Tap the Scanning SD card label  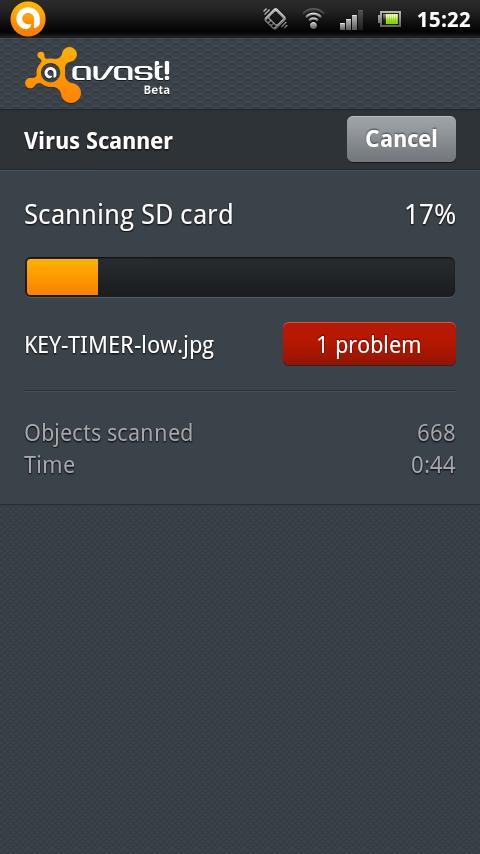point(129,215)
